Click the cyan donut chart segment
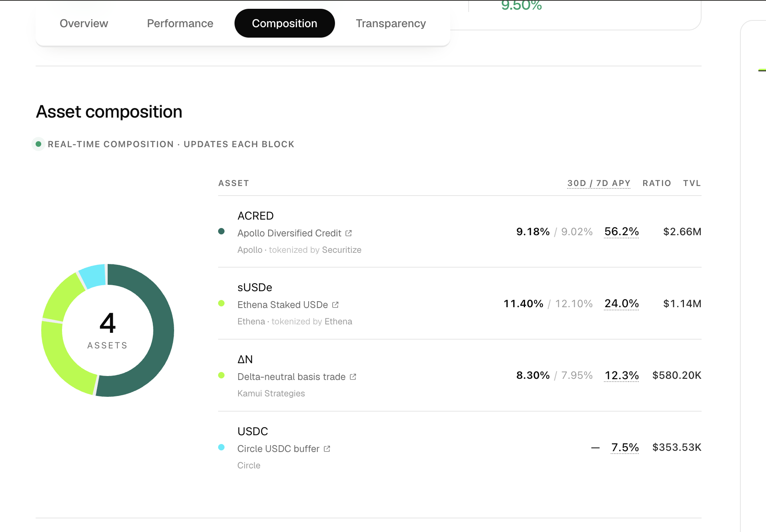The height and width of the screenshot is (532, 766). (x=93, y=276)
